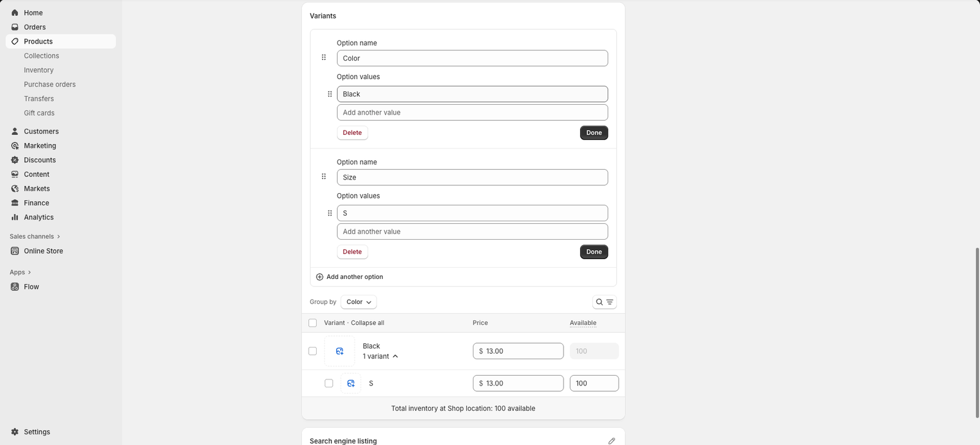
Task: Click the add image icon for S variant
Action: pos(351,383)
